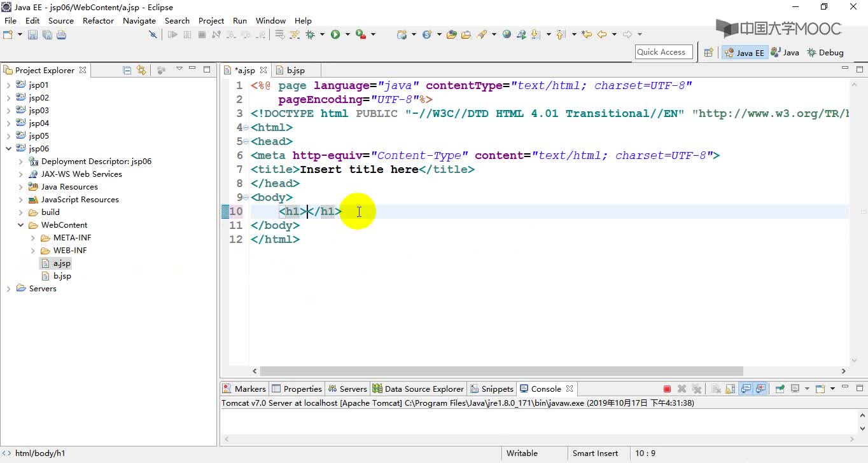Screen dimensions: 868x463
Task: Click the red Terminate console button
Action: click(x=667, y=389)
